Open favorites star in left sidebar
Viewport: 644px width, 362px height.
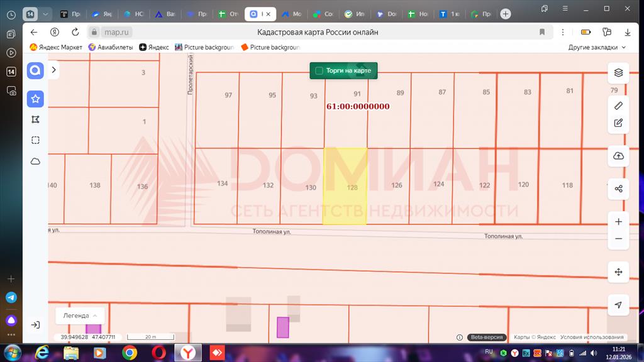36,99
